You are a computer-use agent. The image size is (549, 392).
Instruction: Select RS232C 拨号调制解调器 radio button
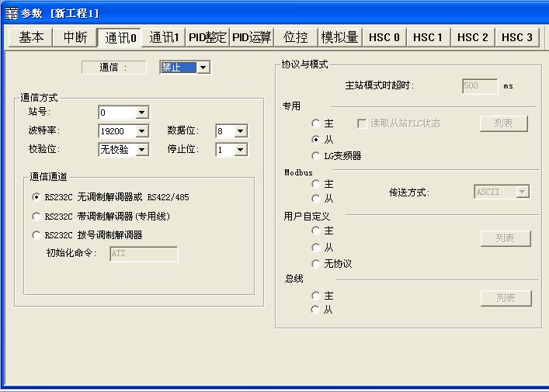click(36, 235)
